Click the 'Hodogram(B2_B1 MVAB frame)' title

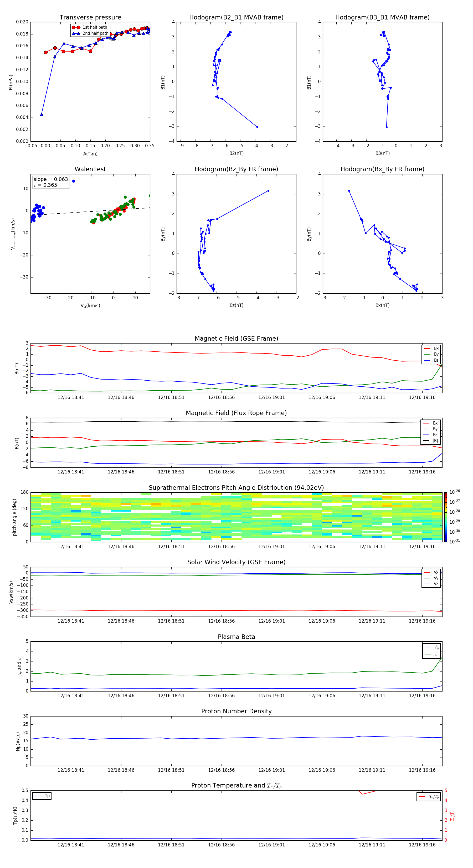click(x=236, y=18)
